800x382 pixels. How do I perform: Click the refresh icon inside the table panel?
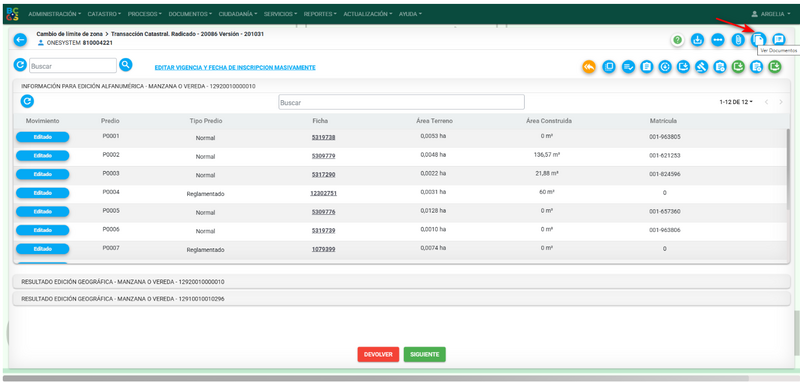pos(27,101)
